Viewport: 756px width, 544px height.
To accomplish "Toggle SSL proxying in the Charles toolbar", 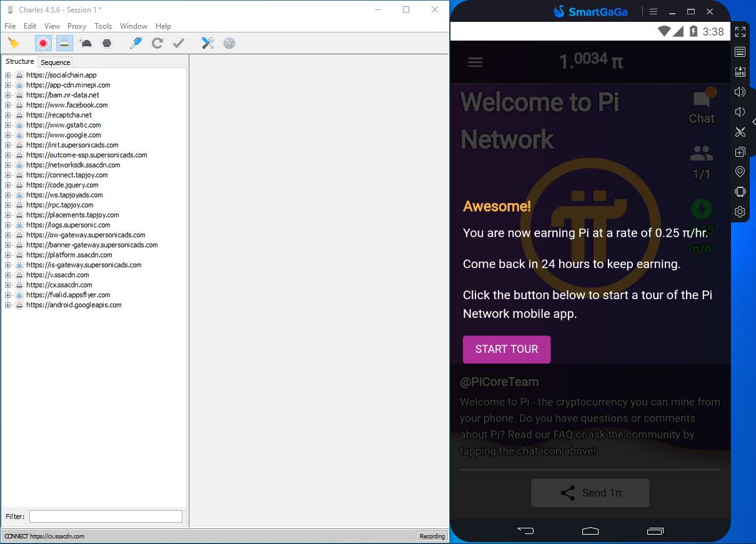I will coord(64,43).
